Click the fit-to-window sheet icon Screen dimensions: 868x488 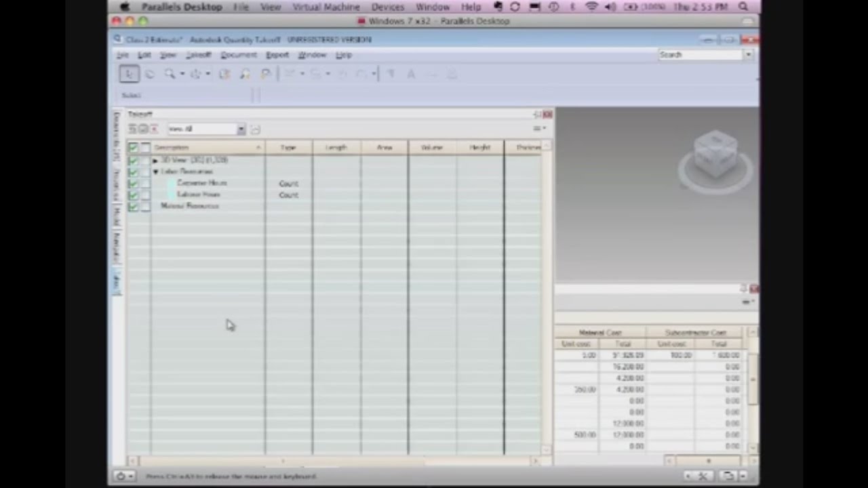click(x=224, y=74)
